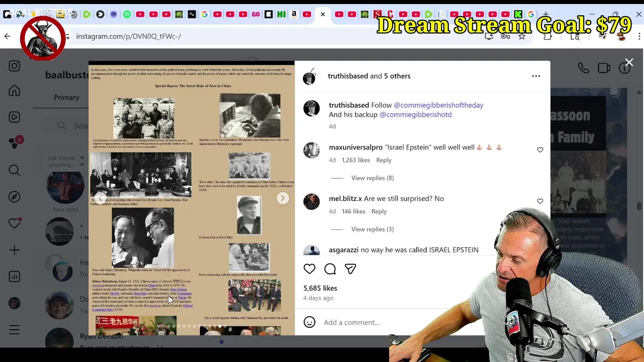Show the 5 others collaborators
This screenshot has width=644, height=362.
tap(397, 76)
